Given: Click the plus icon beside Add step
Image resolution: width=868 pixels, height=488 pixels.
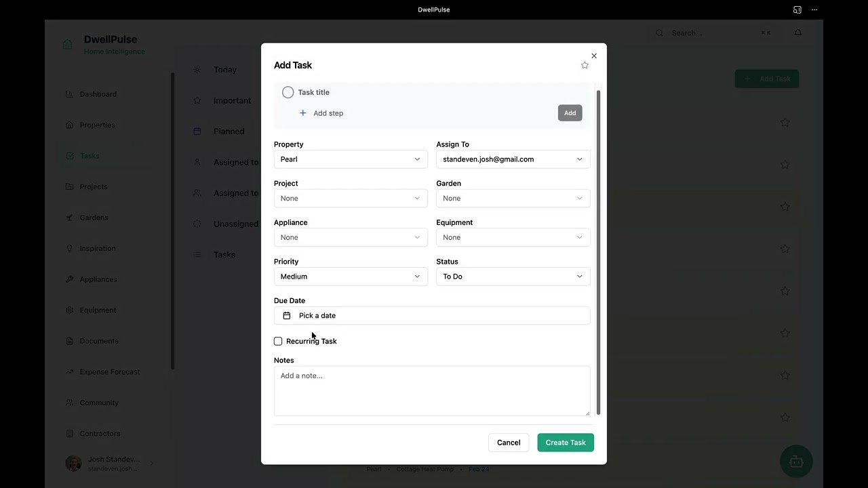Looking at the screenshot, I should tap(302, 113).
